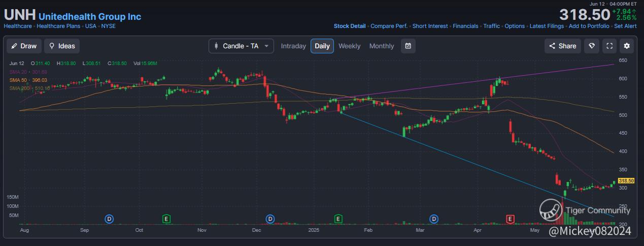This screenshot has width=644, height=246.
Task: Click the Vol 15.96M readout
Action: [x=145, y=64]
